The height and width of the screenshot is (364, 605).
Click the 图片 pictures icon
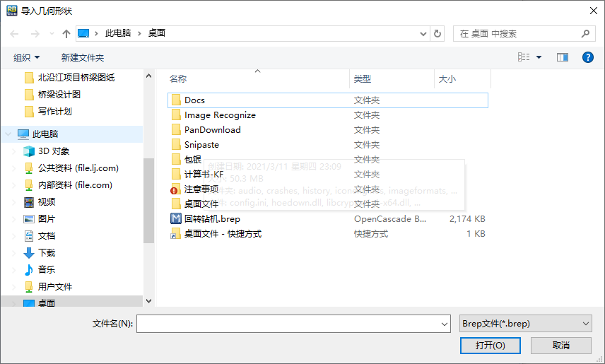tap(29, 219)
